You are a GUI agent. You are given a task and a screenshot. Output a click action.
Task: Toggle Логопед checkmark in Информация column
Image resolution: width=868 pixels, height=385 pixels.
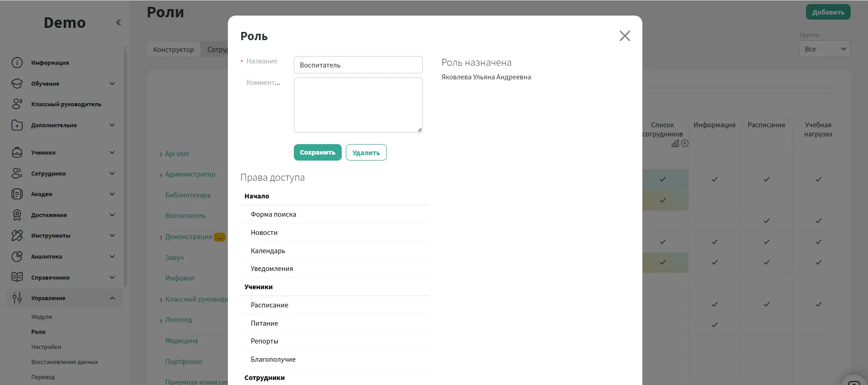point(714,325)
